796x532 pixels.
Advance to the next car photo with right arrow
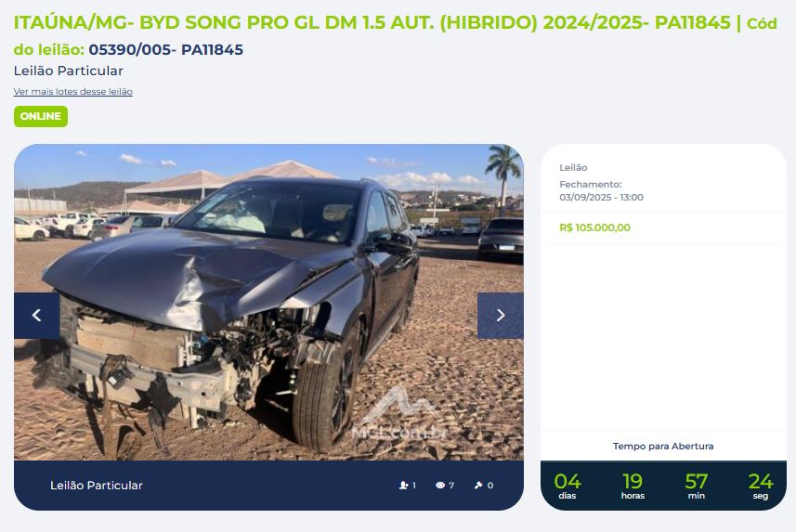point(500,316)
